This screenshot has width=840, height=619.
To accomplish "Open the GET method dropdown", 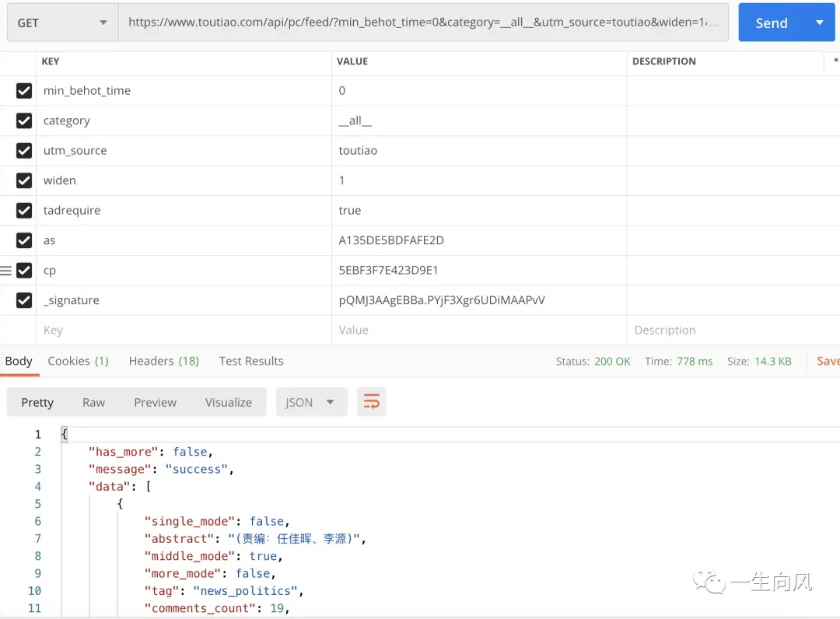I will coord(62,23).
